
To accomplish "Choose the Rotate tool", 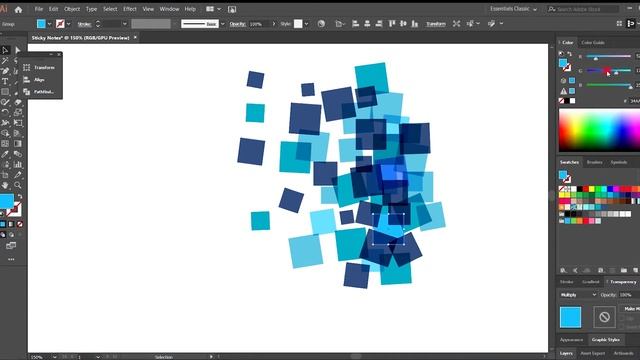I will [x=5, y=112].
